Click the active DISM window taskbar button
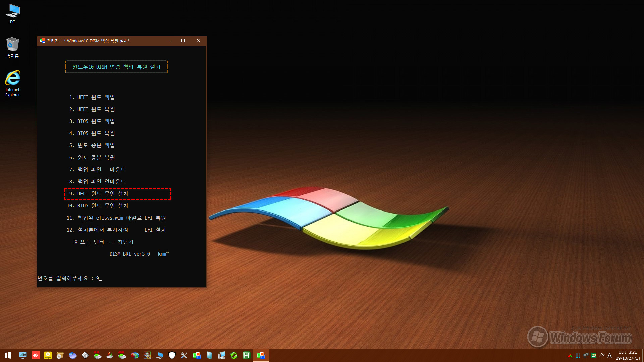The image size is (644, 362). click(261, 355)
